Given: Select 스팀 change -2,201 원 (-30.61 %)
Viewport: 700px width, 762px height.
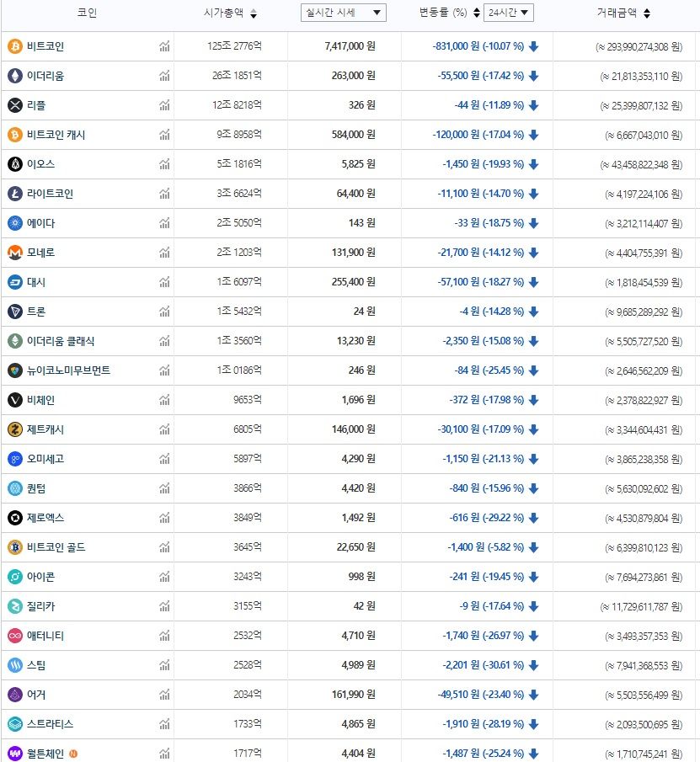Looking at the screenshot, I should (x=484, y=665).
